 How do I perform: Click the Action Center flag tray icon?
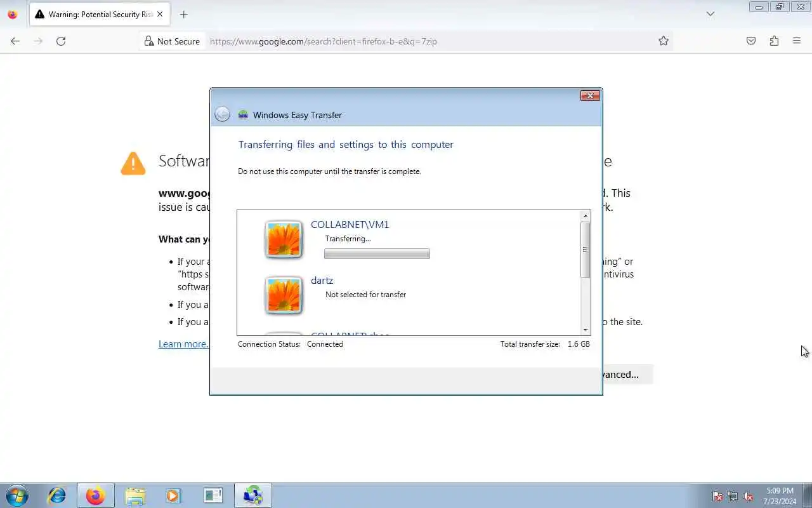pos(717,496)
